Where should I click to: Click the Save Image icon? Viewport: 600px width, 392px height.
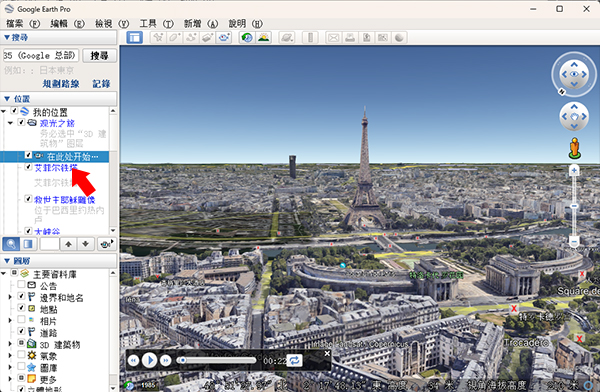(x=367, y=38)
